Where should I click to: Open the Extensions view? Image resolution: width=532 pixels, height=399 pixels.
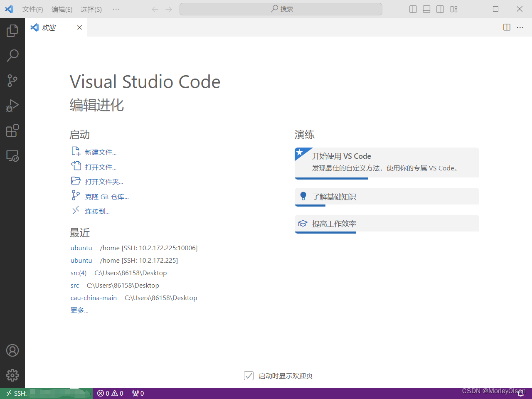click(12, 131)
